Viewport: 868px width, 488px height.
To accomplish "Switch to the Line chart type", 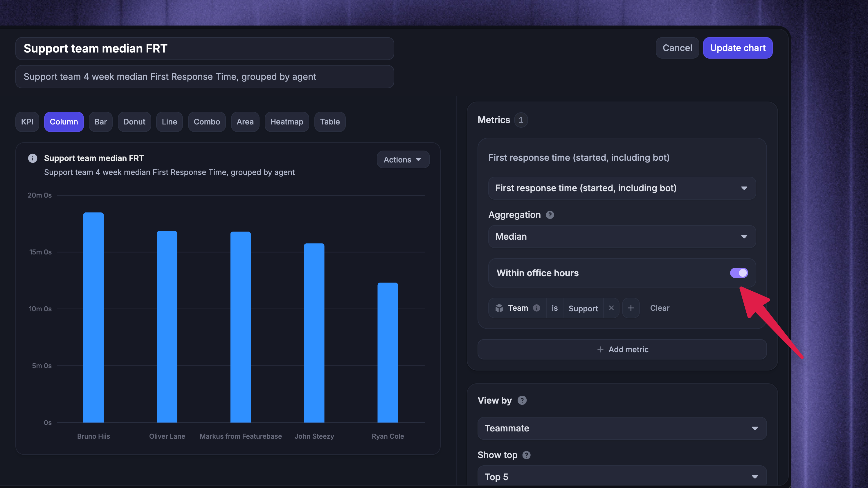I will [170, 122].
